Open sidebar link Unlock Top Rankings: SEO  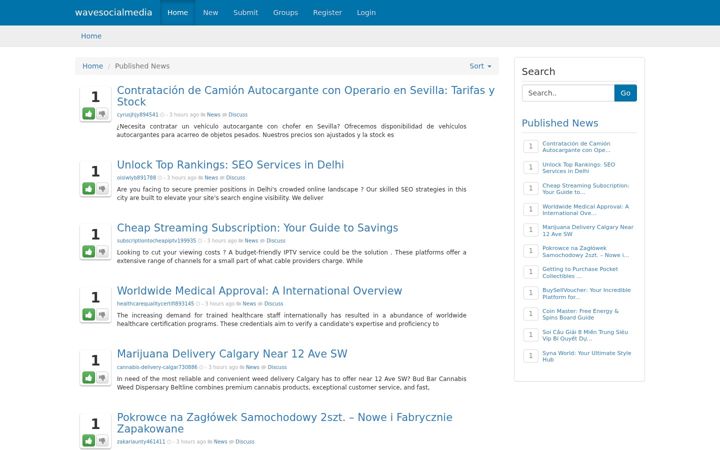579,168
